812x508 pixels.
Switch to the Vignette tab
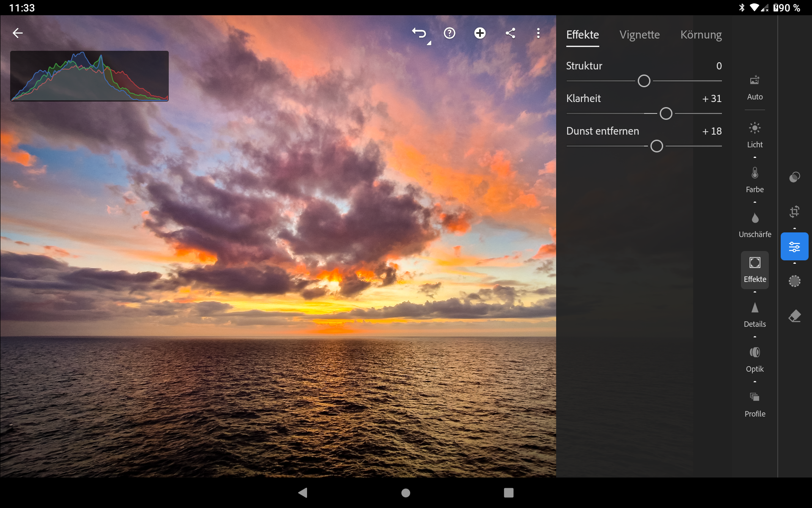639,35
